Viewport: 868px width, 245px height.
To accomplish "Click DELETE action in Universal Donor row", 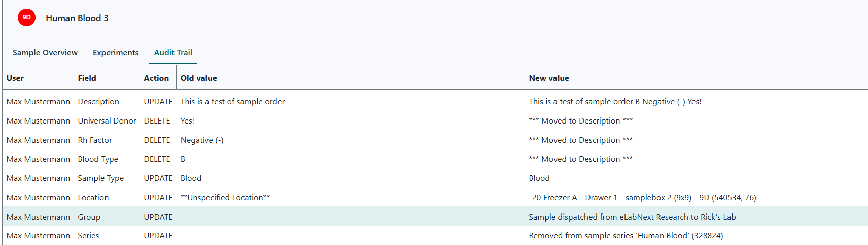I will [157, 121].
